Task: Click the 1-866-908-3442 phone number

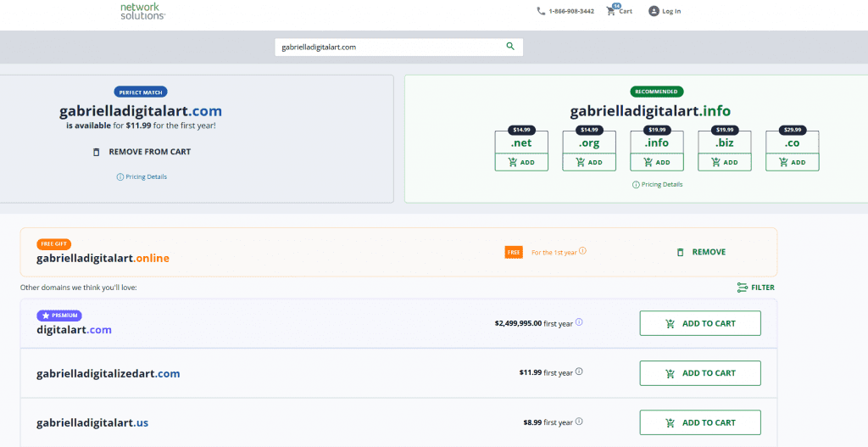Action: (x=571, y=11)
